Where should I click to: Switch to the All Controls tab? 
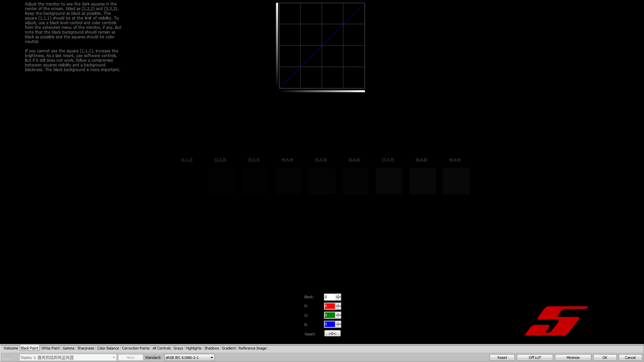click(161, 348)
